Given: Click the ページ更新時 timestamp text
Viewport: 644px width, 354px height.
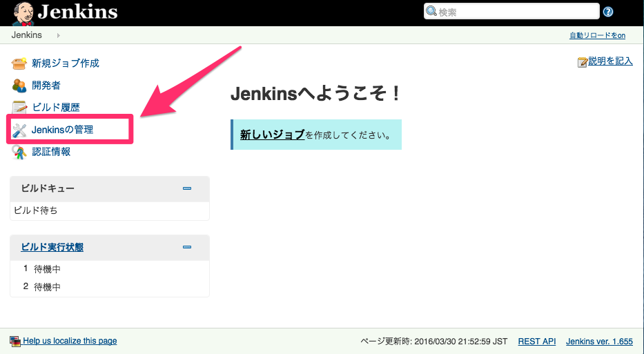Looking at the screenshot, I should pos(433,342).
